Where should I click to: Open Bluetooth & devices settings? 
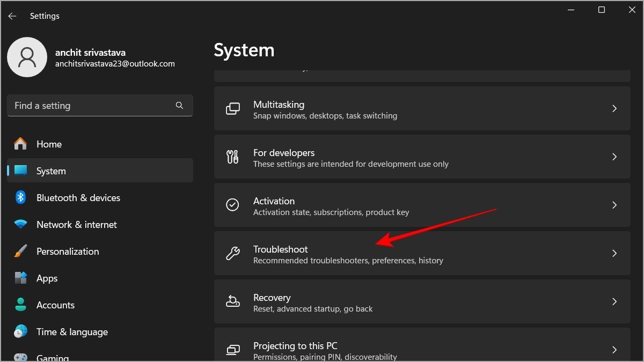78,197
